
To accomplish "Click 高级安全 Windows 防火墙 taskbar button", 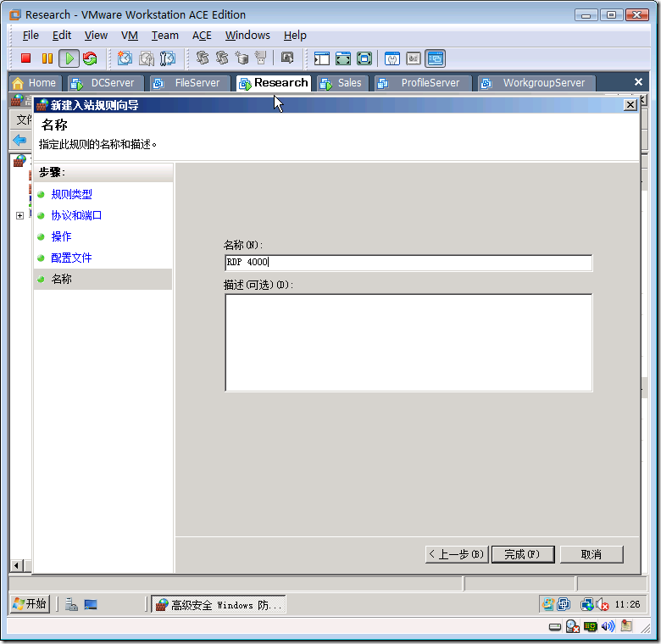I will point(219,605).
